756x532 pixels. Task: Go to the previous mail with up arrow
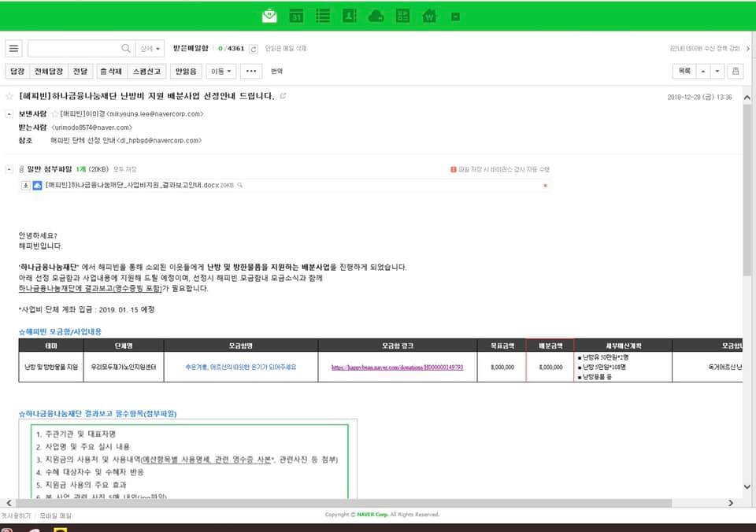(x=703, y=72)
